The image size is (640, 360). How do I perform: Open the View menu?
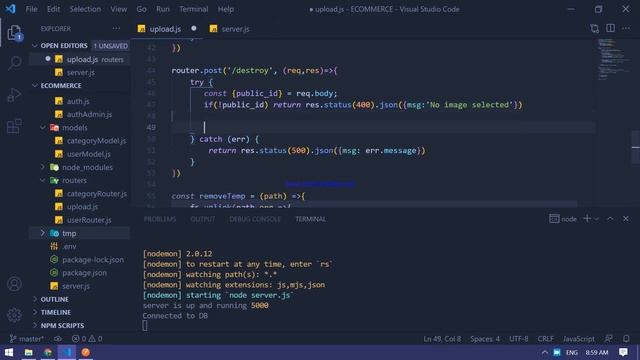[x=118, y=9]
